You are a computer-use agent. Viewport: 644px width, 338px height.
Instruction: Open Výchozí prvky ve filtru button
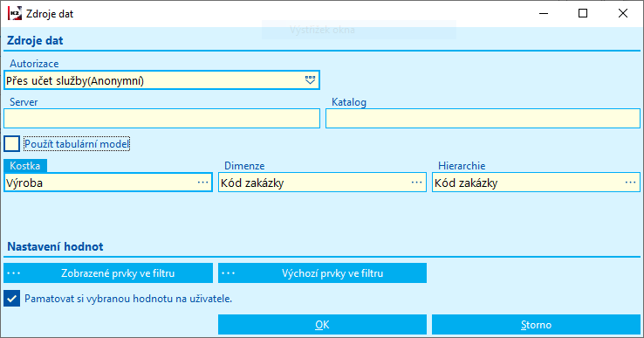coord(322,273)
